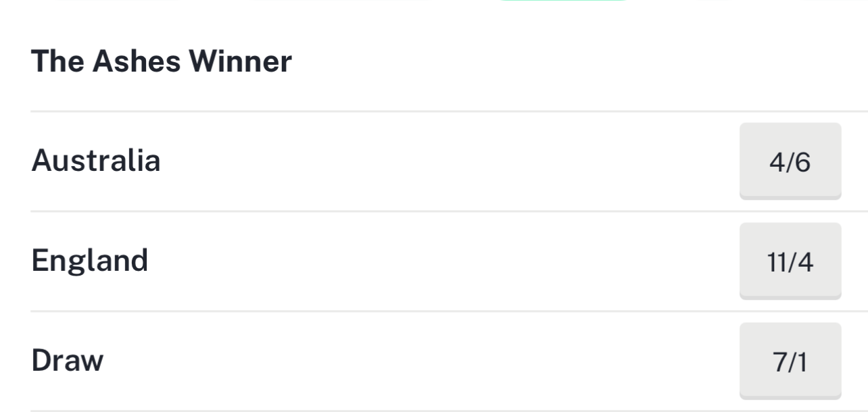Select the Australia row text

96,161
